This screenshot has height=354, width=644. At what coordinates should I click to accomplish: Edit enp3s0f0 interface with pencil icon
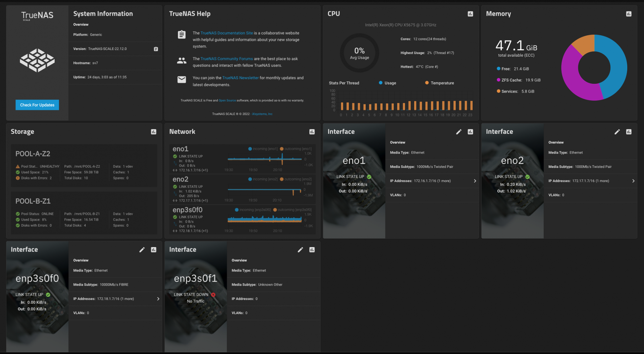tap(142, 250)
